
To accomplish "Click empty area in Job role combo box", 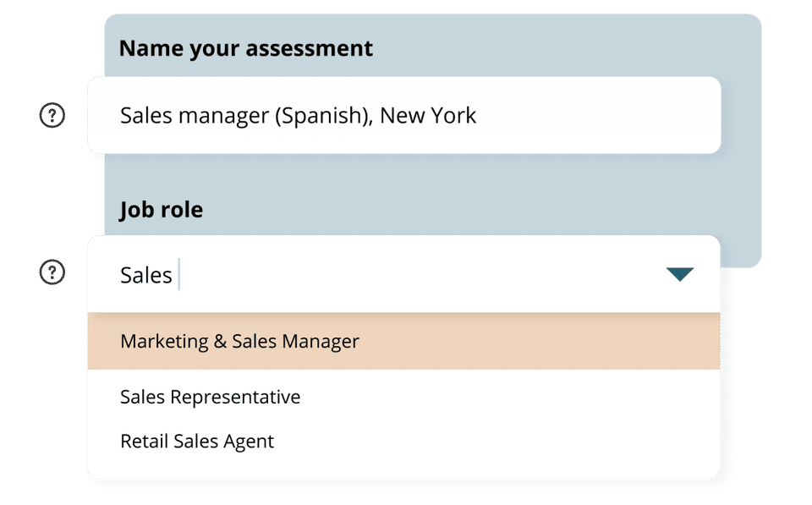I will [423, 274].
